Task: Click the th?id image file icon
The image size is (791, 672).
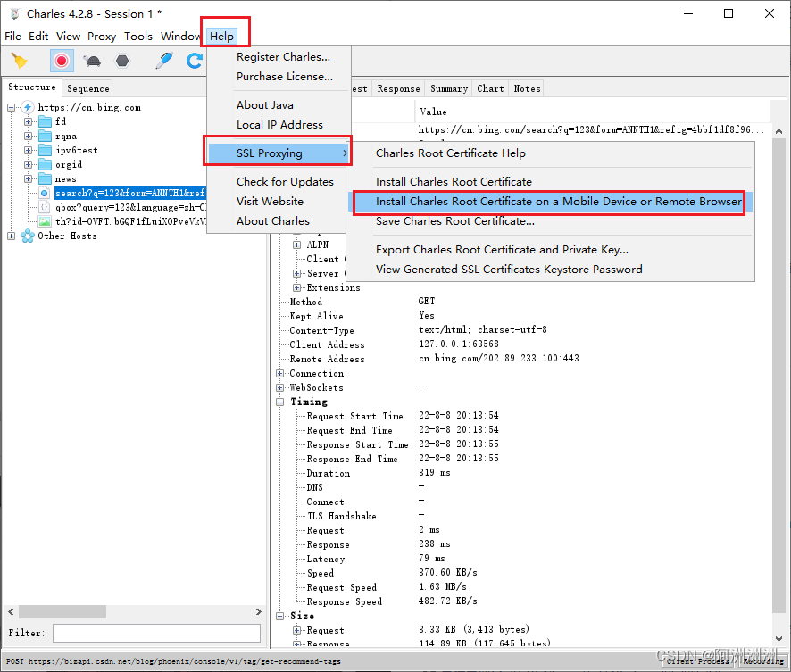Action: click(45, 221)
